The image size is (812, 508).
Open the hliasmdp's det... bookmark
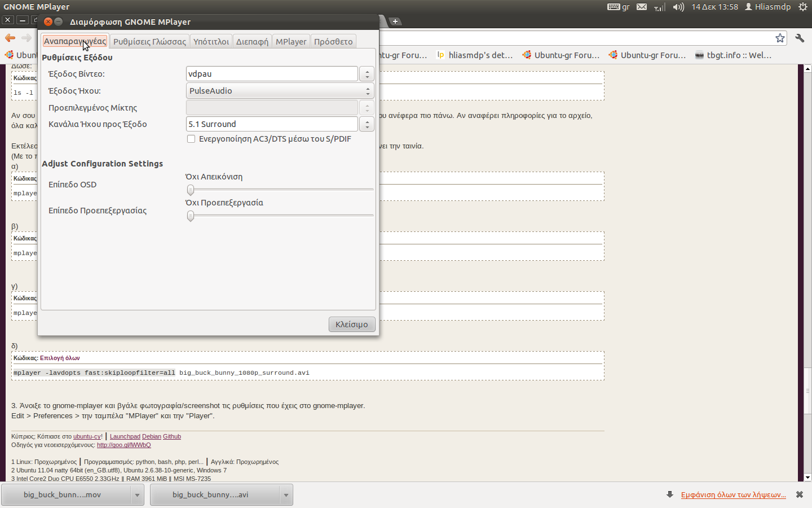475,55
